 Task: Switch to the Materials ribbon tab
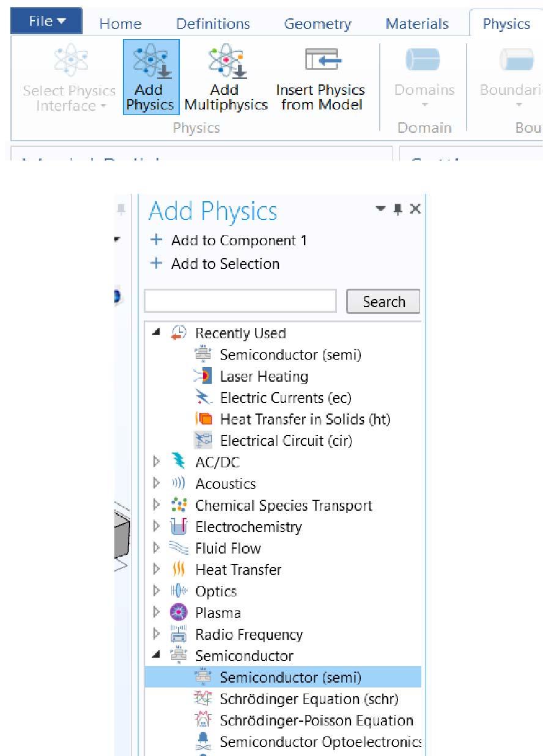pyautogui.click(x=417, y=24)
